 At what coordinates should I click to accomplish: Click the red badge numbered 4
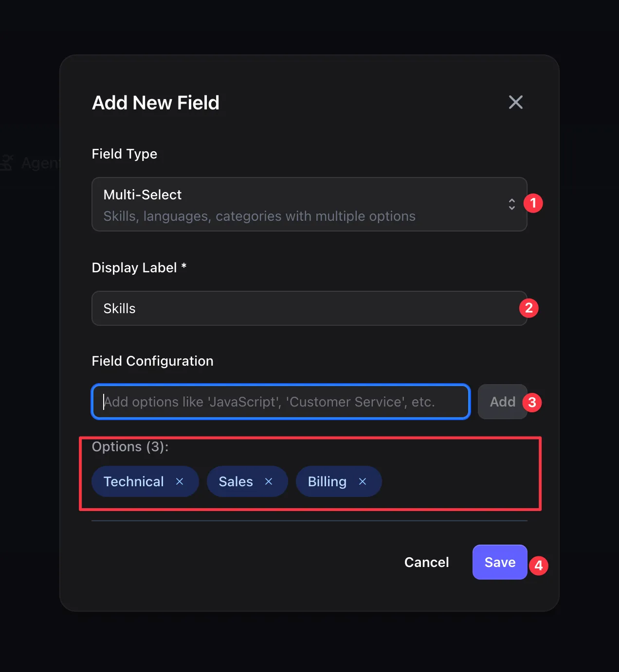[x=539, y=566]
